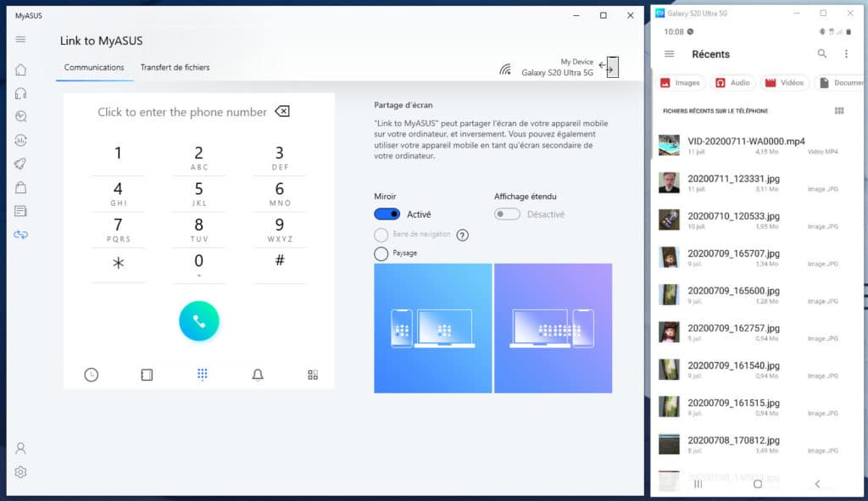Open notifications bell icon
The width and height of the screenshot is (868, 501).
pos(258,375)
